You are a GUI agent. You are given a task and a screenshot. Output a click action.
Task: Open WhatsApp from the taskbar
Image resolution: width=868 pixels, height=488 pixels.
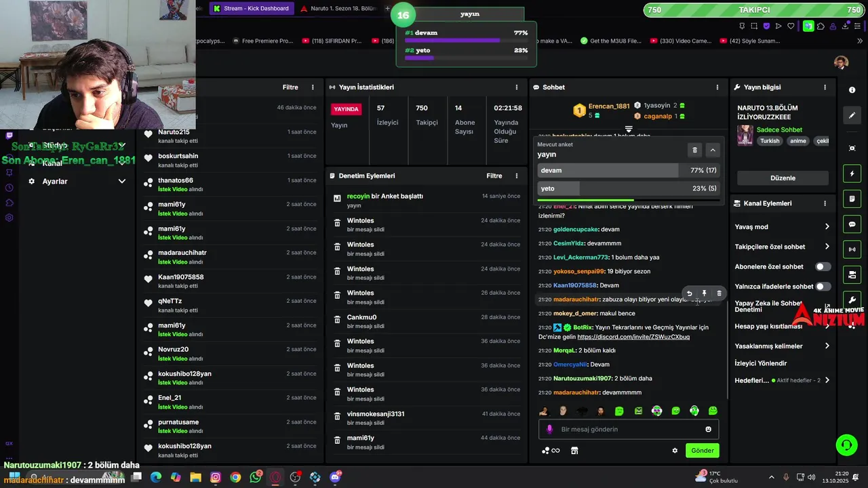pos(256,477)
